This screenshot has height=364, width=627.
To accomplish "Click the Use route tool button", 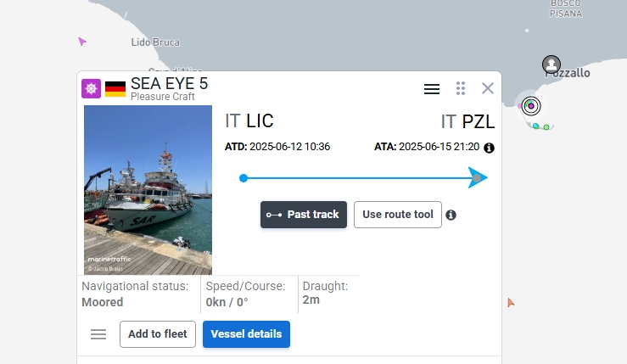I will click(398, 215).
